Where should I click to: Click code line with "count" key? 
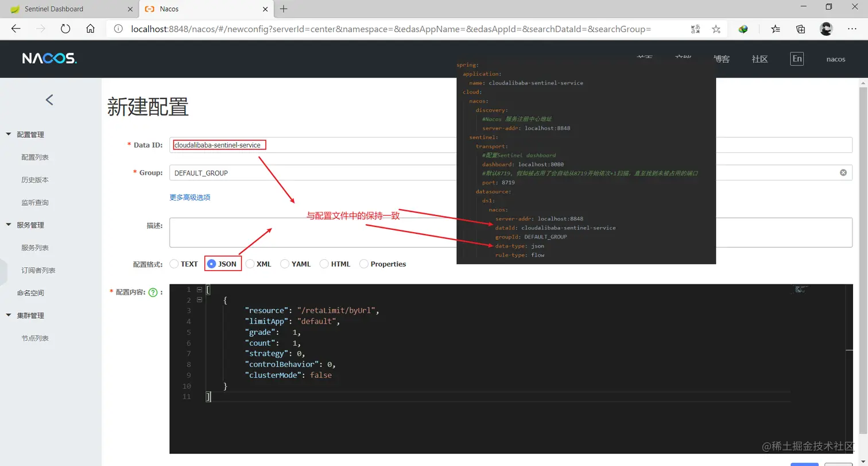pos(273,343)
